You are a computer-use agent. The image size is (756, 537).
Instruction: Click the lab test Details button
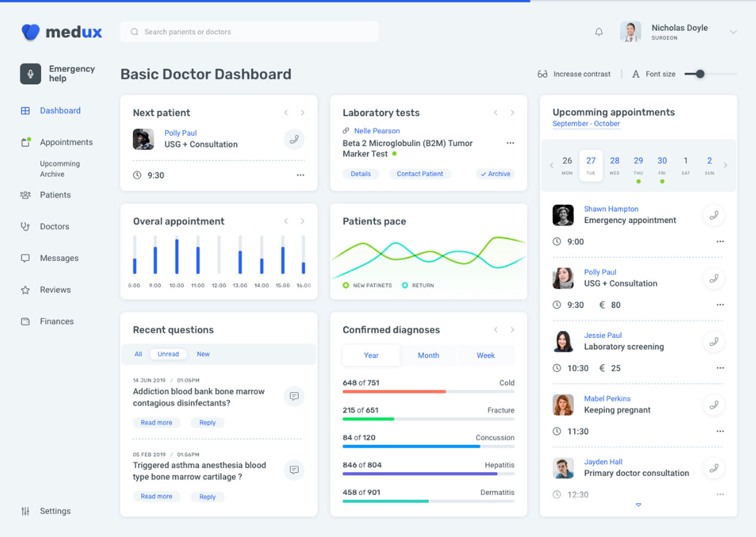(361, 174)
